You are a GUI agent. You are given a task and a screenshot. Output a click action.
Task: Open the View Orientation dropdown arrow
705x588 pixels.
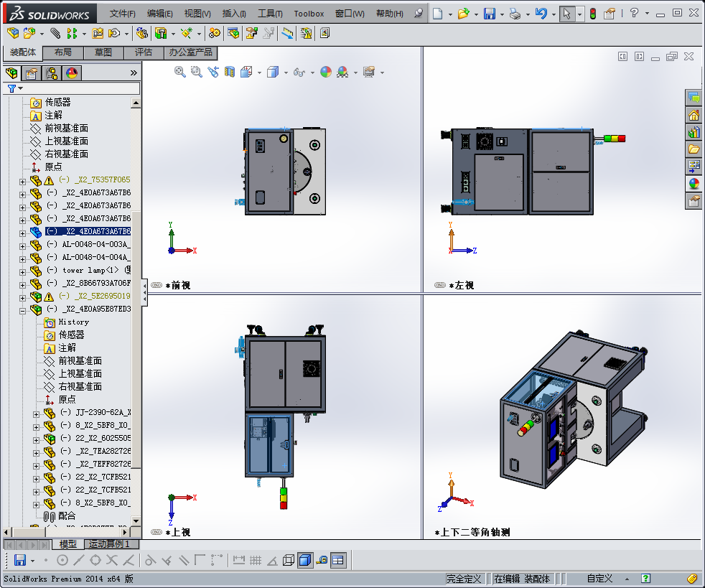click(x=259, y=73)
